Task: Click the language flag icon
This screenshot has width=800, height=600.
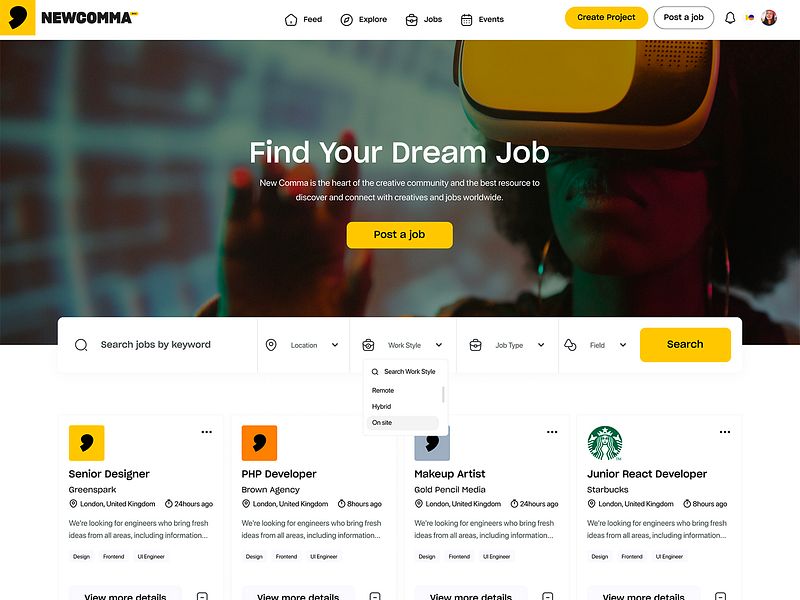Action: coord(749,18)
